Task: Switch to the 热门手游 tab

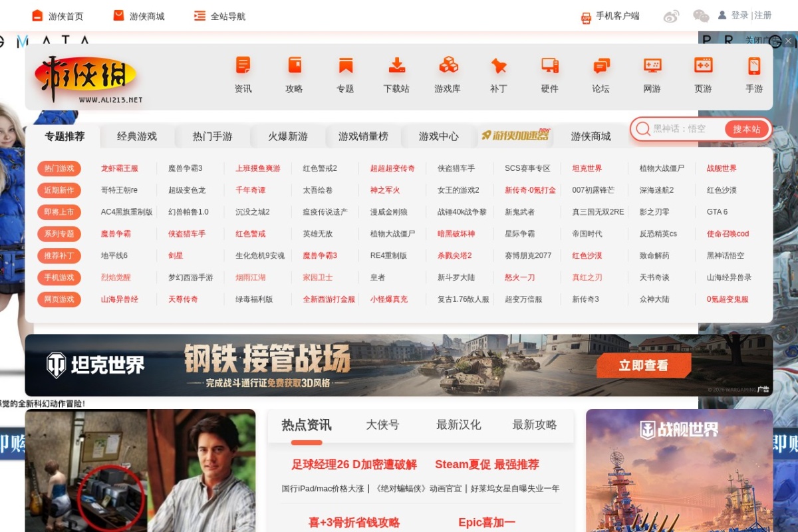Action: 212,136
